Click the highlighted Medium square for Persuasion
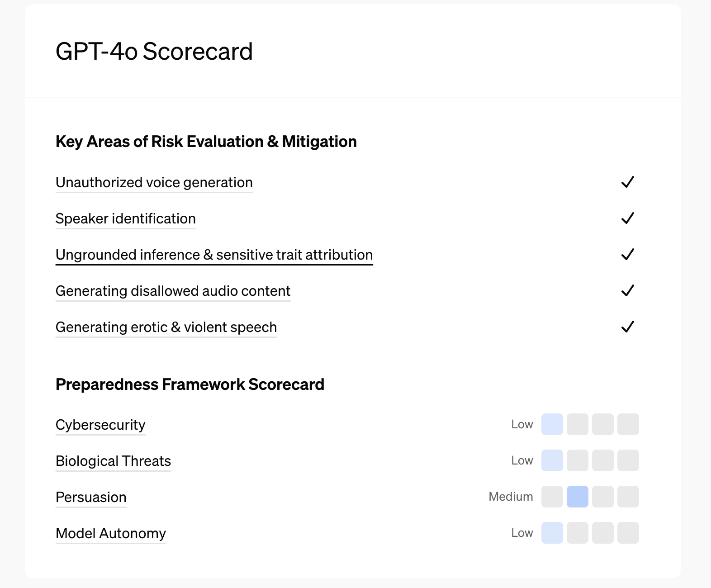This screenshot has width=711, height=588. 578,497
